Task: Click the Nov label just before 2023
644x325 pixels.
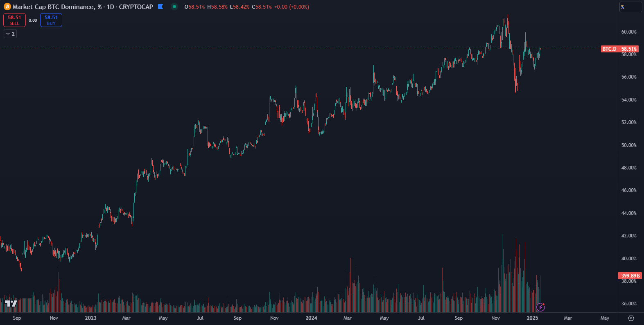Action: click(x=54, y=318)
